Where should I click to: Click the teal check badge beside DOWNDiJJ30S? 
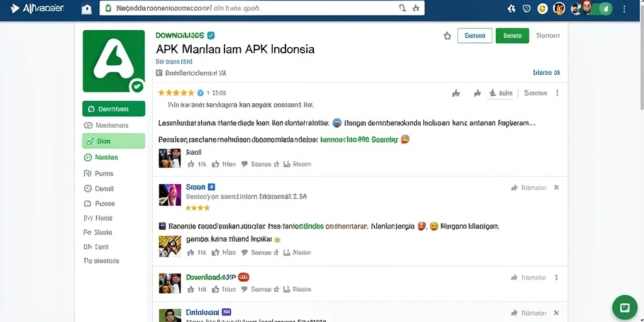211,36
